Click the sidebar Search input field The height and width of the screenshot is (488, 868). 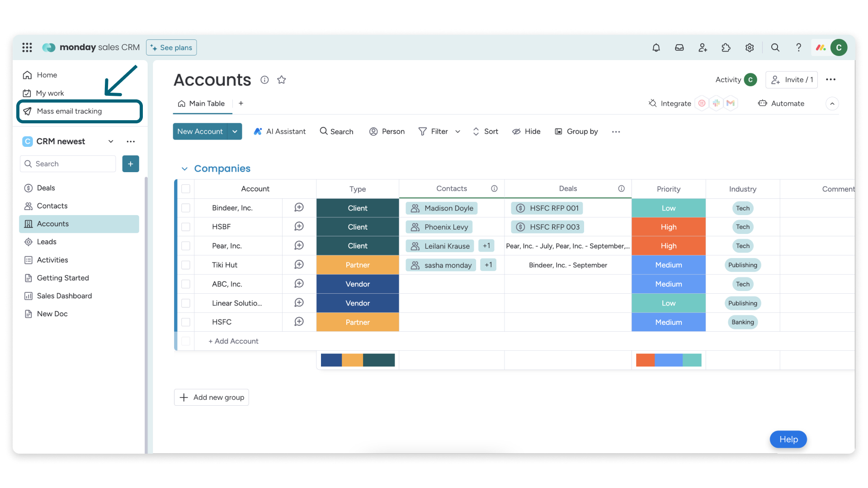click(68, 164)
